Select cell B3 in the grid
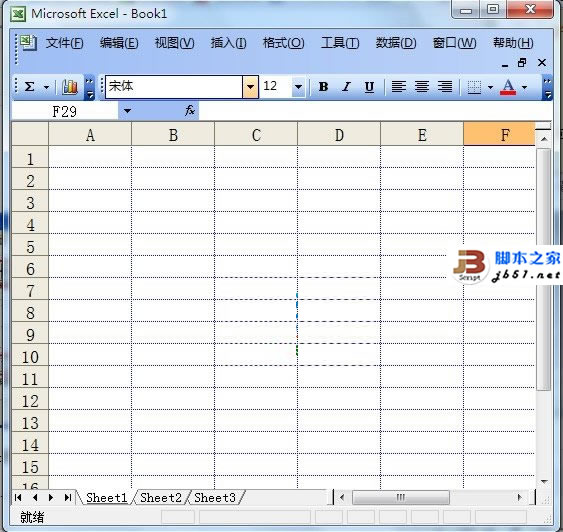 pyautogui.click(x=173, y=201)
